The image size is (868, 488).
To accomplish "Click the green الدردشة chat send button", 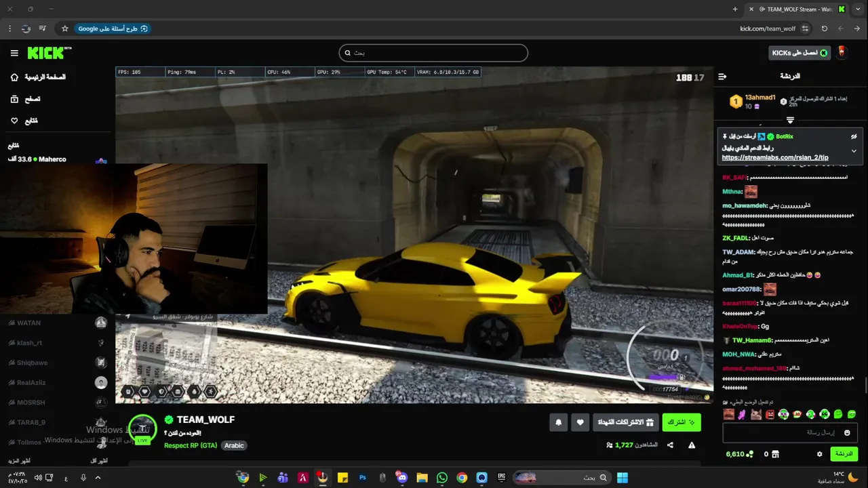I will (844, 453).
